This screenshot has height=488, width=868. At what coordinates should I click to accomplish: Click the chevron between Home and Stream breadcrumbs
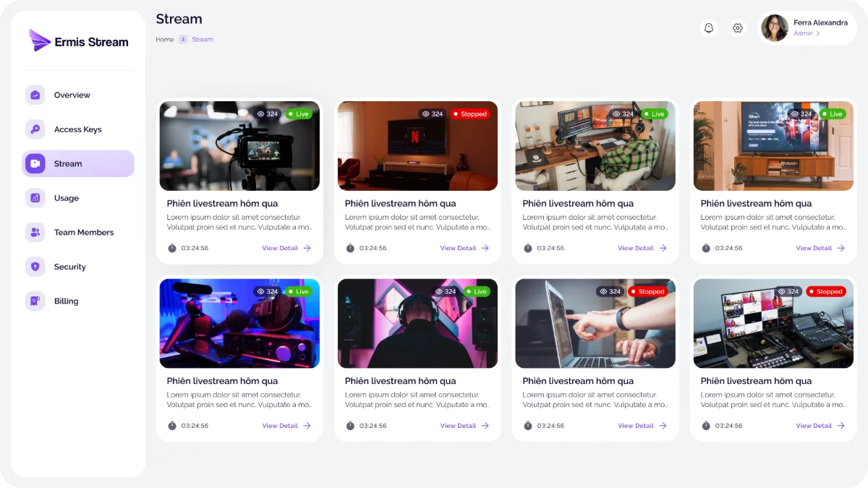(182, 39)
